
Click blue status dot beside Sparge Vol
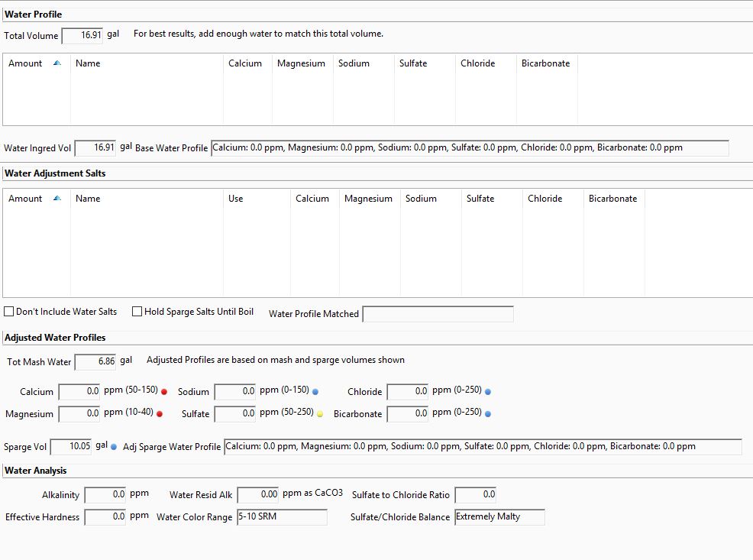[114, 447]
